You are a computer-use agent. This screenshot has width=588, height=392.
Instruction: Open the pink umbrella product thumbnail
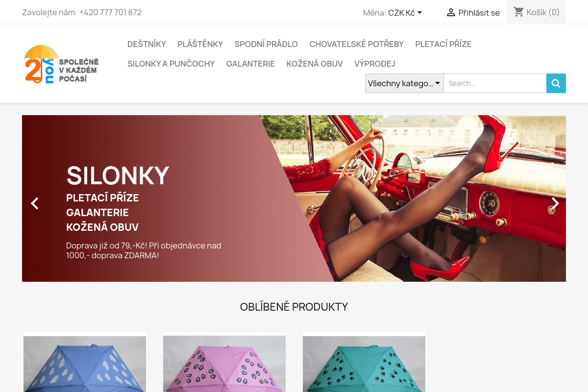click(x=224, y=364)
